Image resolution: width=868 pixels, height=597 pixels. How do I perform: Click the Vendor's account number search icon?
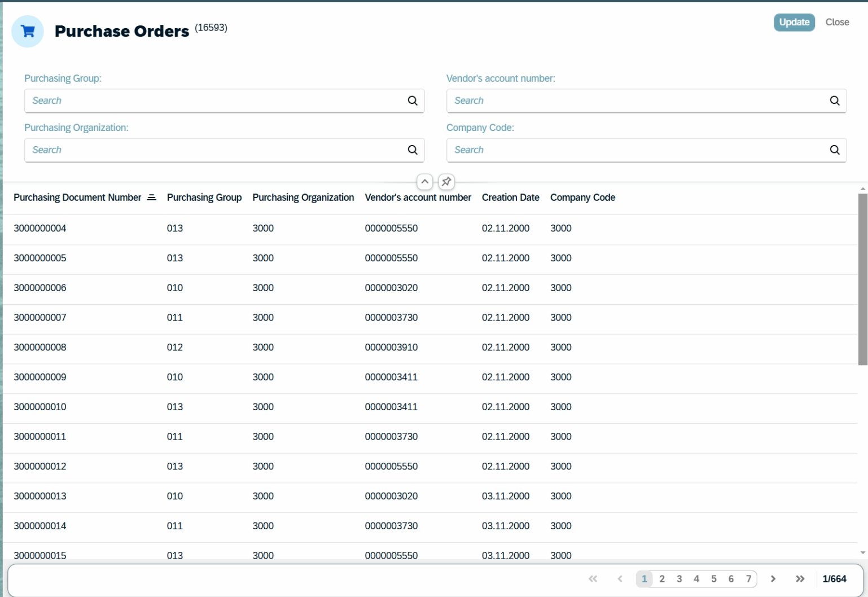point(835,100)
